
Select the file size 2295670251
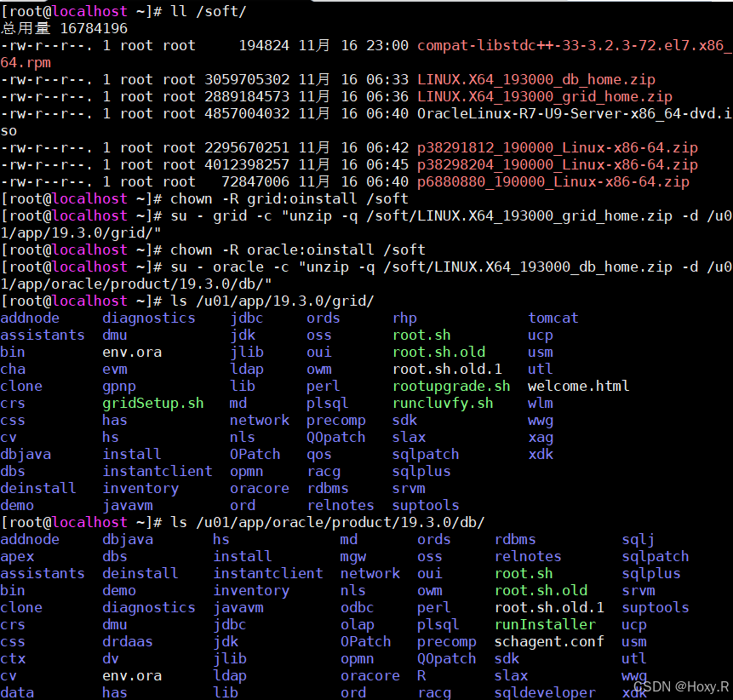[x=247, y=148]
